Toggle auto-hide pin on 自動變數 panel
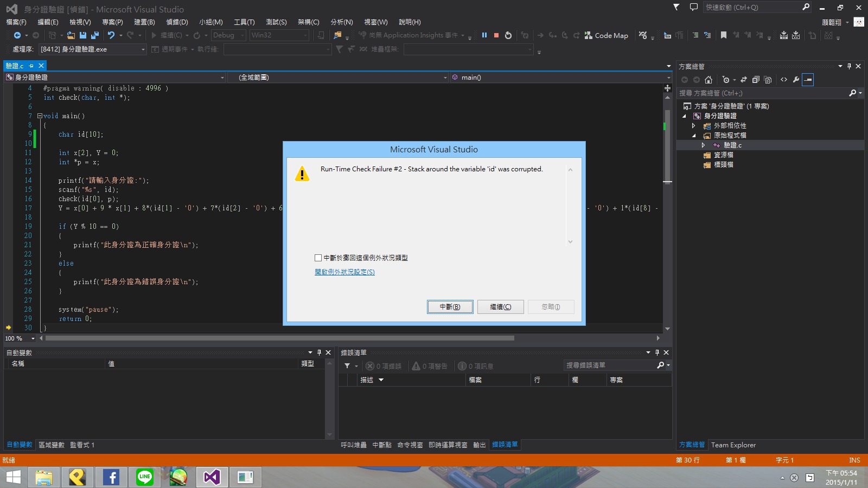This screenshot has height=488, width=868. pyautogui.click(x=319, y=352)
